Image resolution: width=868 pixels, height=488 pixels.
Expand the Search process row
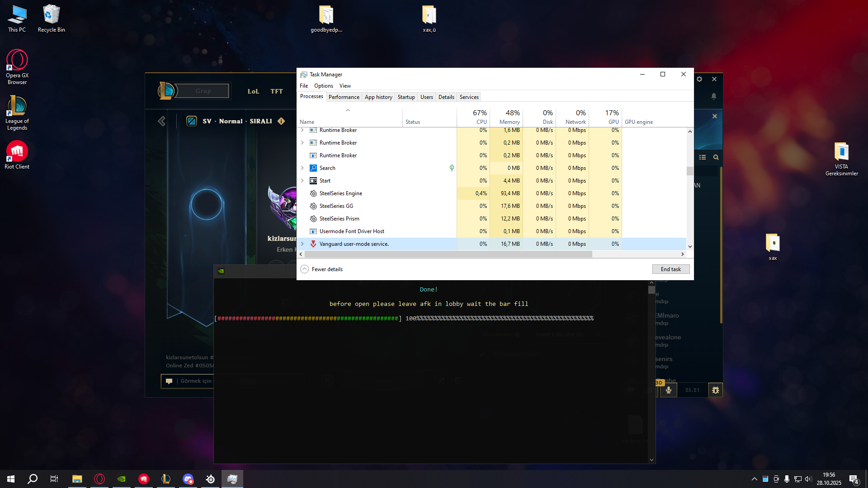click(302, 168)
